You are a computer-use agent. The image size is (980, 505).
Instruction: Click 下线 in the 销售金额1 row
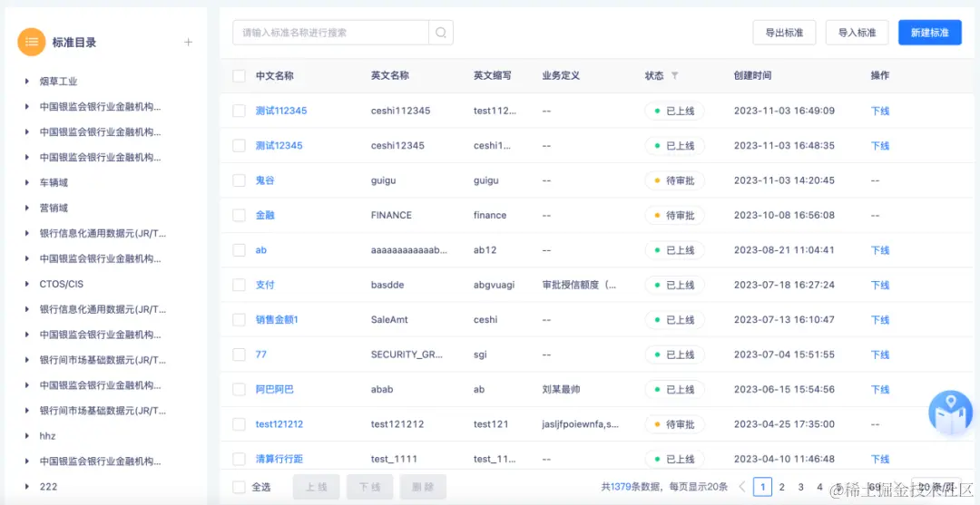point(880,320)
